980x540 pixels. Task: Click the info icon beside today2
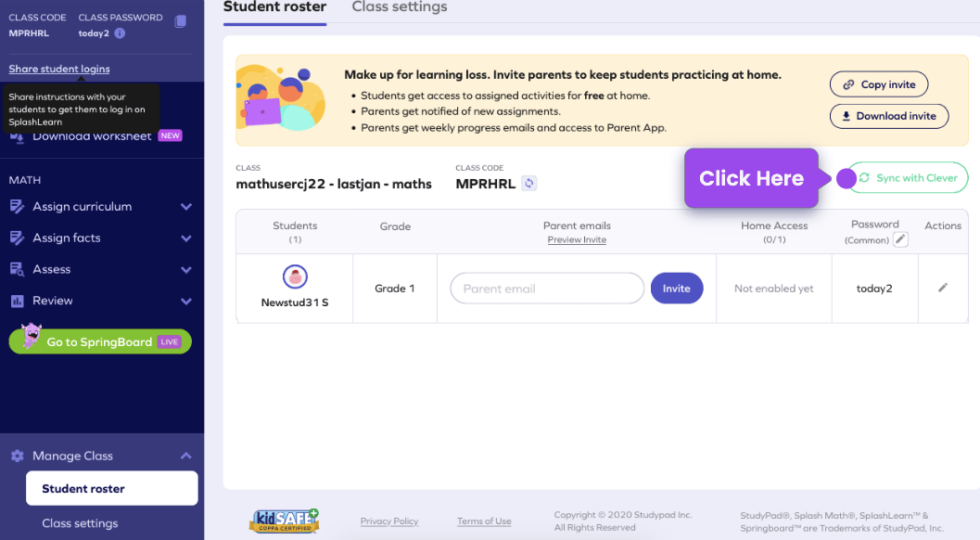point(120,32)
